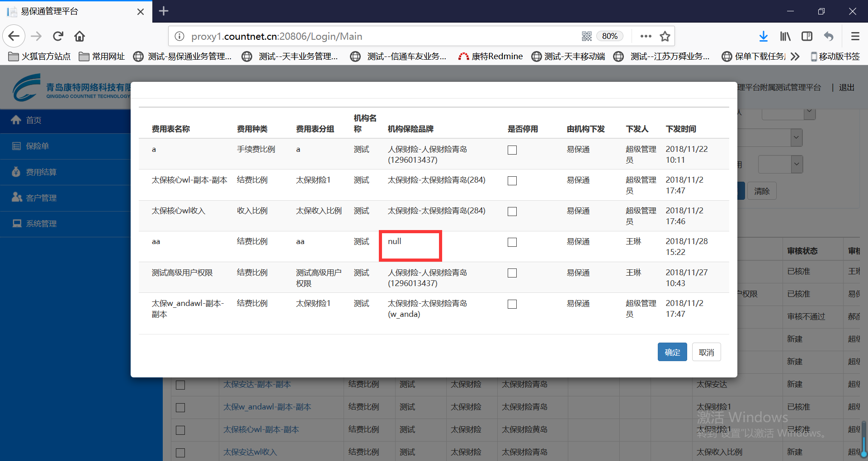868x461 pixels.
Task: Expand the page actions three-dot menu
Action: (x=646, y=36)
